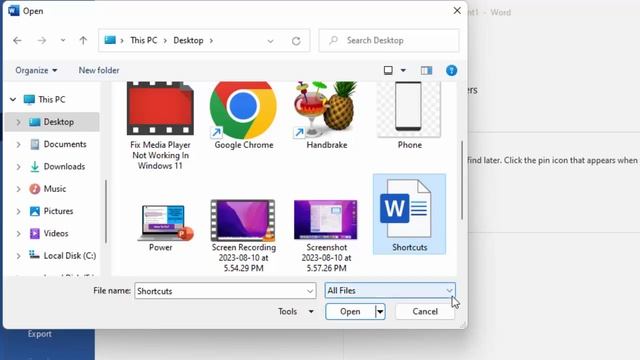Toggle the preview pane icon
The height and width of the screenshot is (360, 640).
[427, 71]
